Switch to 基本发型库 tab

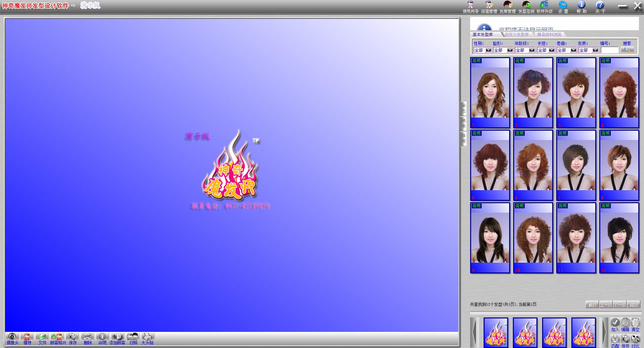click(483, 35)
